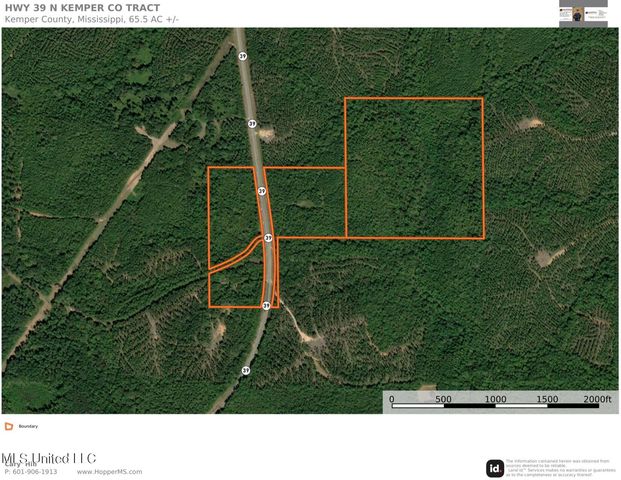
Task: Click the topmost Highway 39 shield marker
Action: coord(242,57)
